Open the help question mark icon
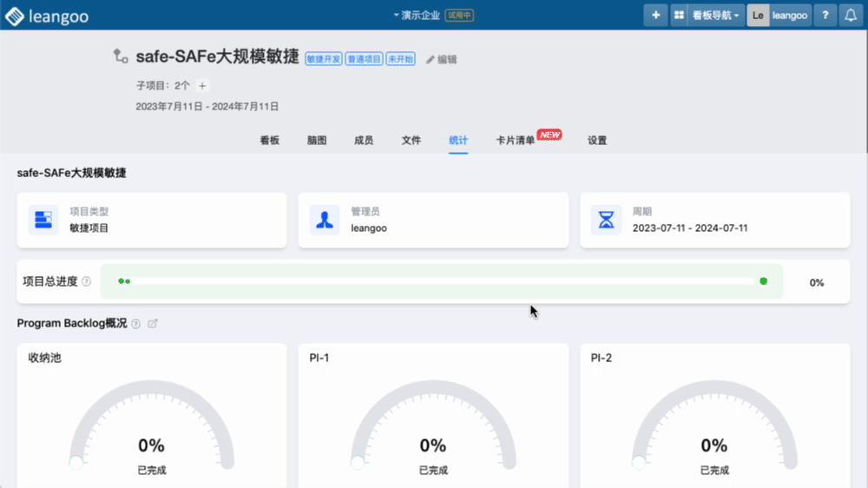 tap(825, 16)
